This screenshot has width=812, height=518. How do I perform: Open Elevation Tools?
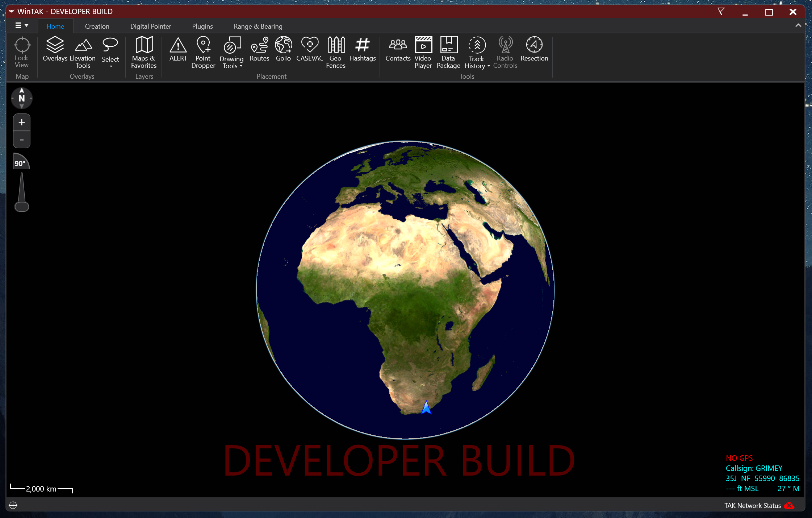(83, 53)
